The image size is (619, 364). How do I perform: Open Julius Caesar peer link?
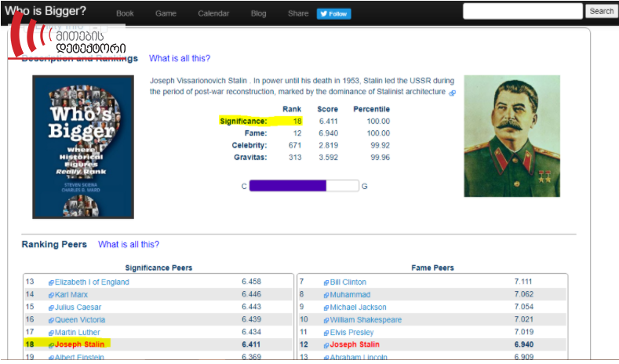(x=78, y=308)
